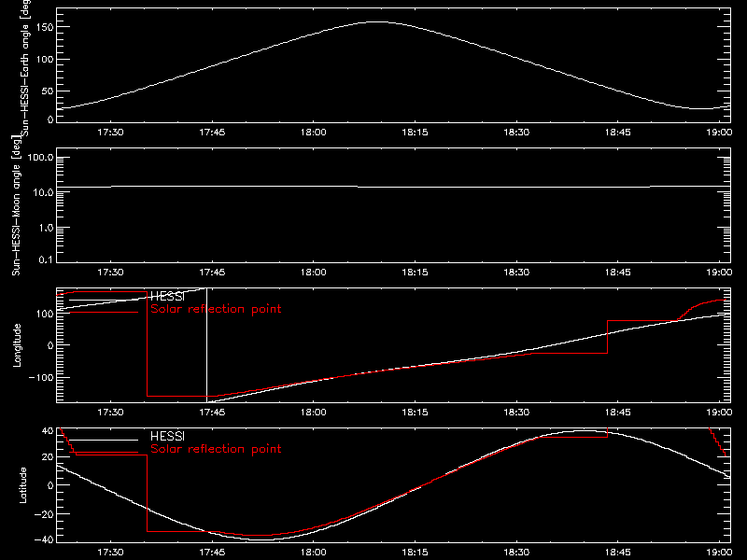The width and height of the screenshot is (747, 560).
Task: Click the 50 tick on Earth angle plot
Action: [48, 91]
